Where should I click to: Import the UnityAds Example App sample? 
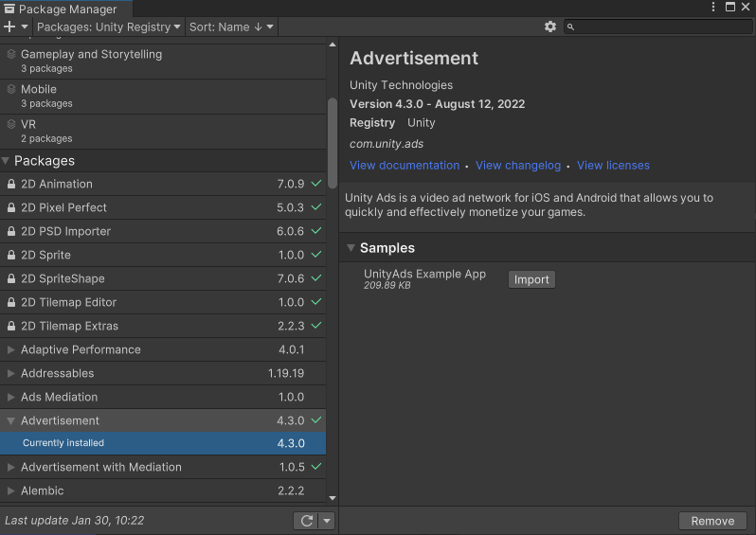(531, 279)
